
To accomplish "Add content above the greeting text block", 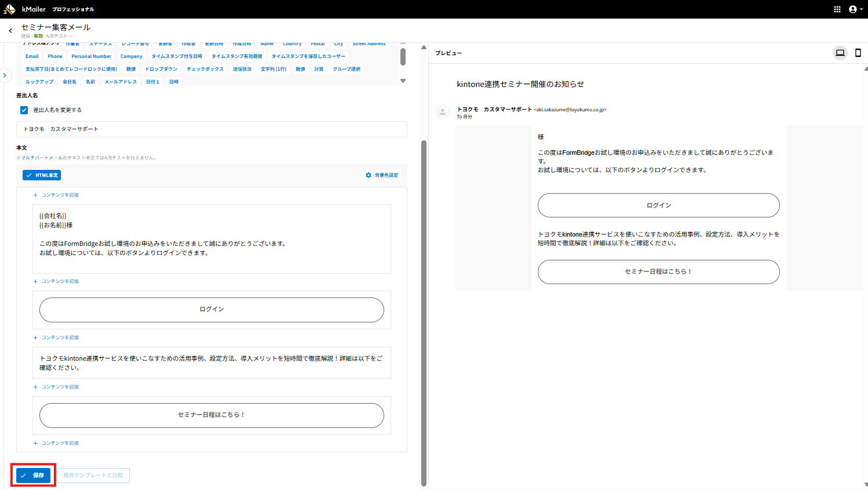I will pos(56,195).
